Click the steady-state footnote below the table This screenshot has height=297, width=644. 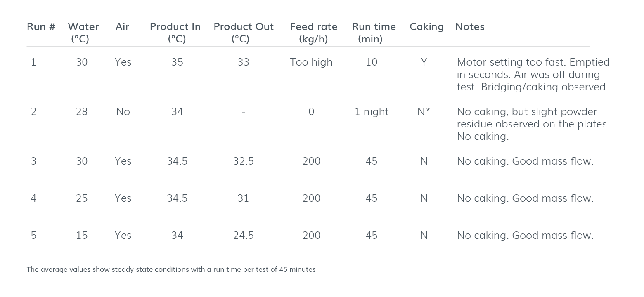[171, 270]
